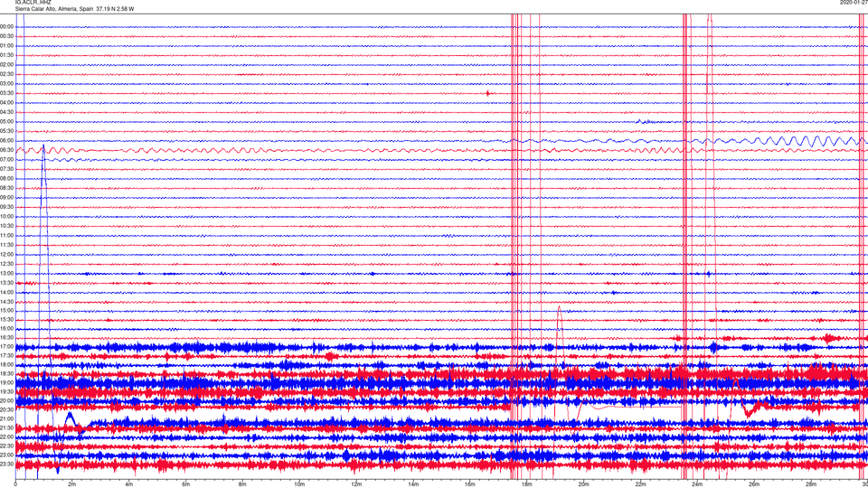This screenshot has width=868, height=488.
Task: Select the '00:30' trace time label
Action: click(6, 36)
